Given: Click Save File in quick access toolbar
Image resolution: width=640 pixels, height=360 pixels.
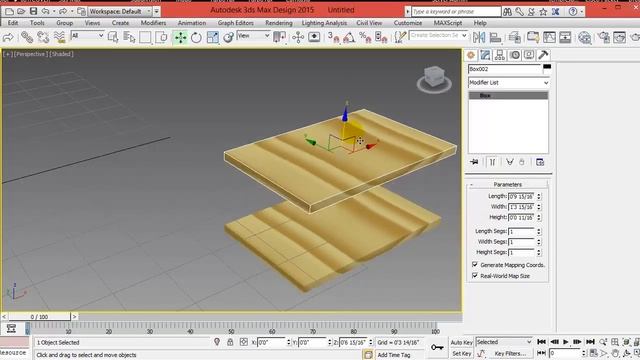Looking at the screenshot, I should coord(33,11).
